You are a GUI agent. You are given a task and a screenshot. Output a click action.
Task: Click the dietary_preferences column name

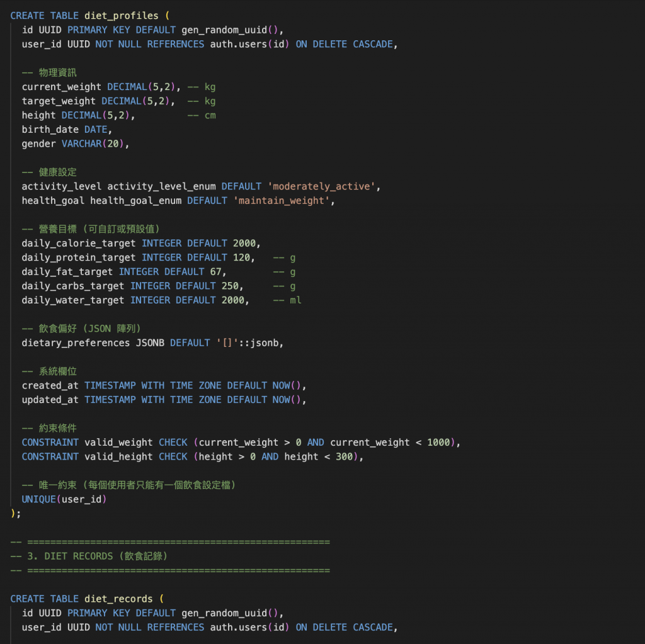click(76, 343)
